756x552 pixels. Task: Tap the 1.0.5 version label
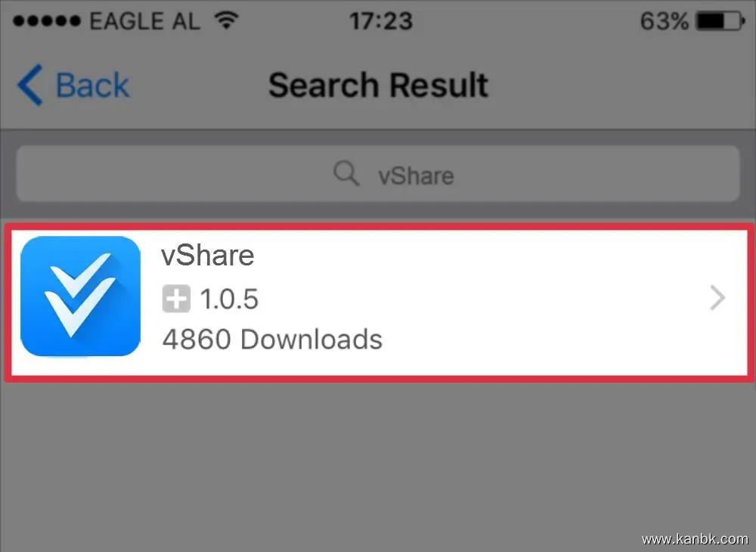(x=229, y=299)
